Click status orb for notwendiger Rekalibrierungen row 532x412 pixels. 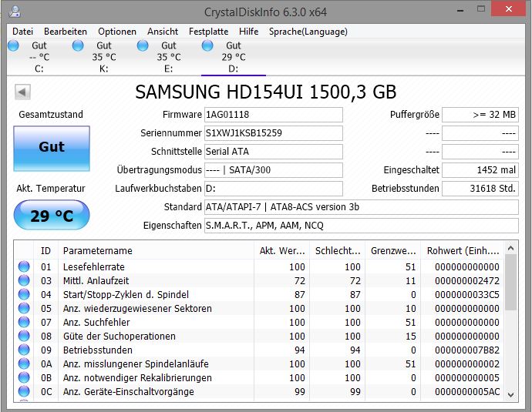(x=24, y=378)
